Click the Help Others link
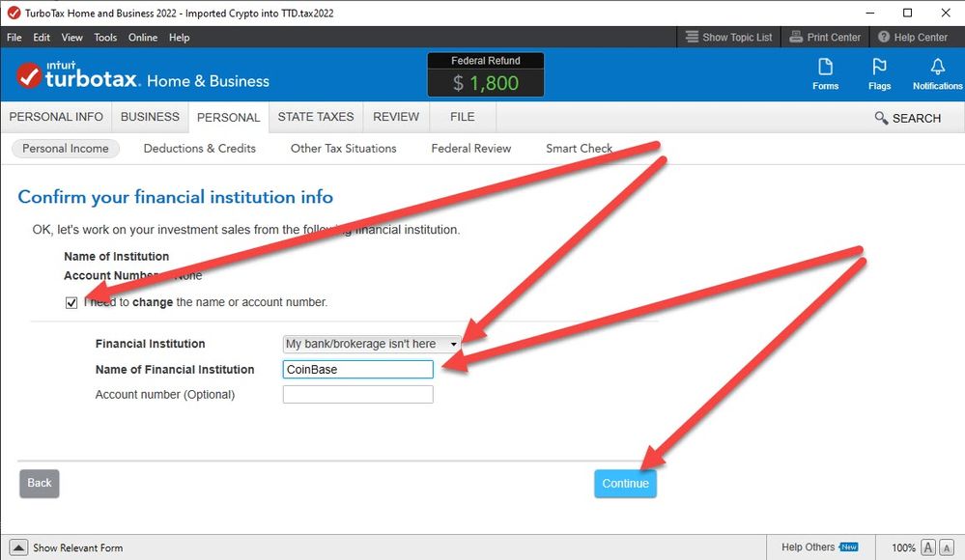This screenshot has height=560, width=965. coord(809,547)
